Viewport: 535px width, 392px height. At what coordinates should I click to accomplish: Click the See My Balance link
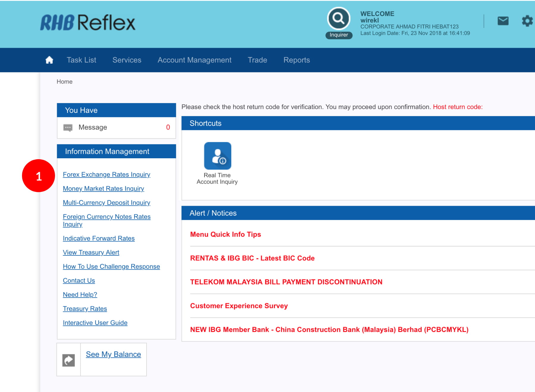pos(113,354)
